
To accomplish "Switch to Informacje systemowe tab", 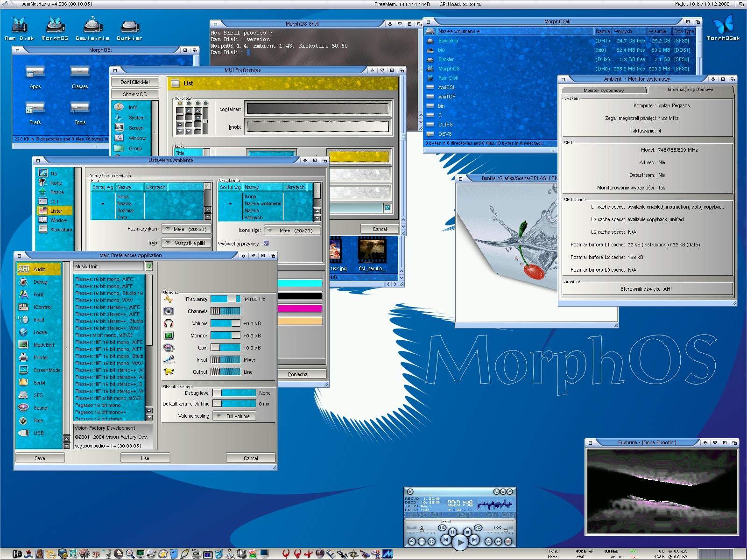I will pos(690,90).
